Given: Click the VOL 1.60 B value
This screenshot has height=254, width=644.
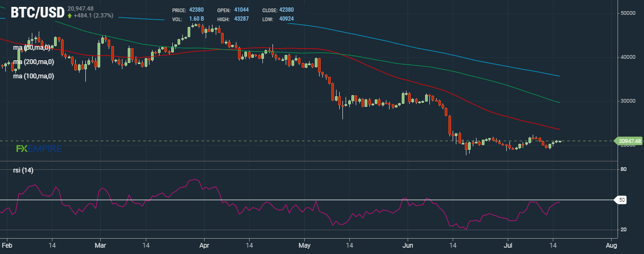Looking at the screenshot, I should (x=197, y=19).
